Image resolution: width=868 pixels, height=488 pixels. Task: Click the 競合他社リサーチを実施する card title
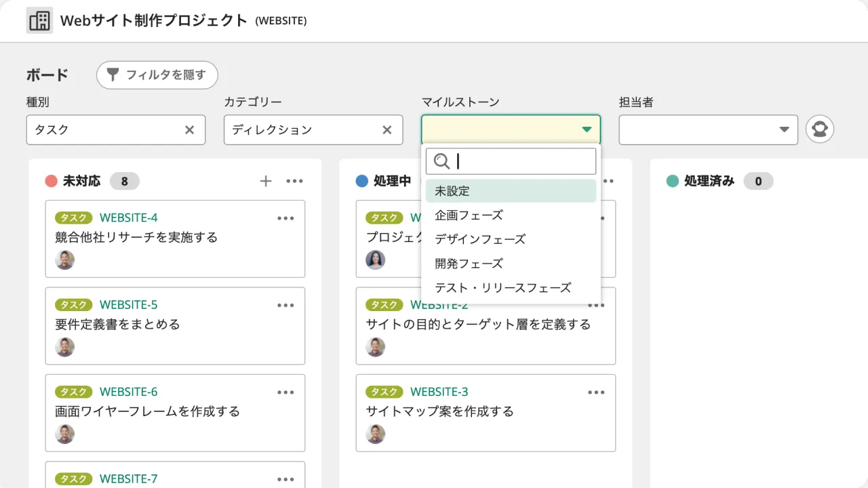click(136, 237)
